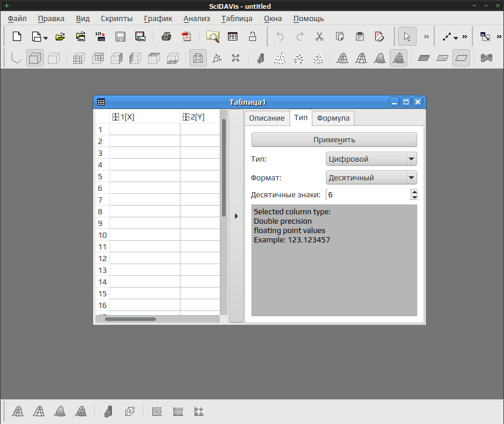504x424 pixels.
Task: Click the table's horizontal scrollbar
Action: pyautogui.click(x=130, y=319)
